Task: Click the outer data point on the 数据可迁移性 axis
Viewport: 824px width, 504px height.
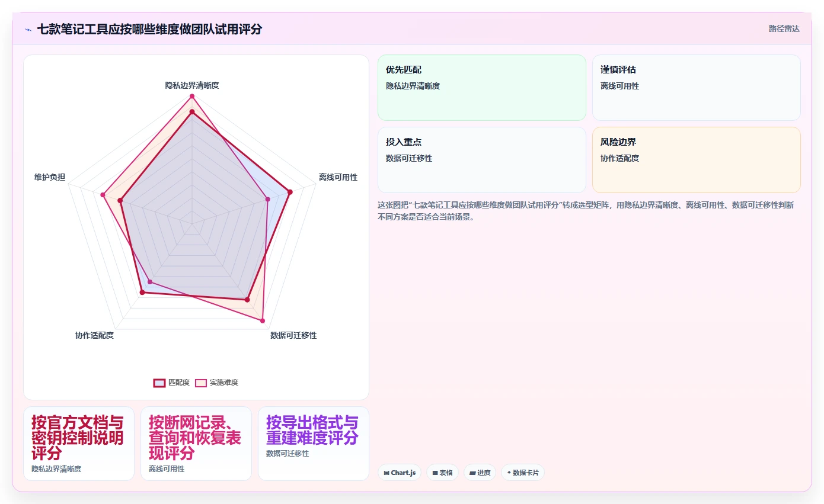Action: [x=263, y=320]
